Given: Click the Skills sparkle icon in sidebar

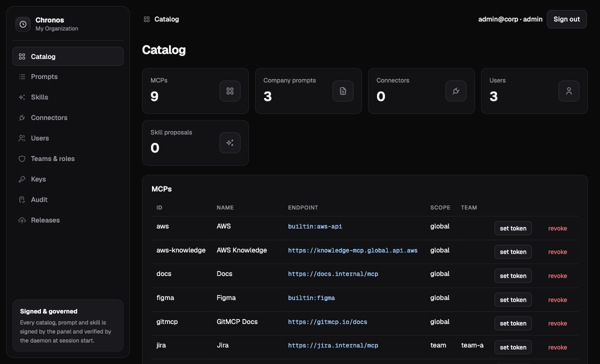Looking at the screenshot, I should pyautogui.click(x=22, y=97).
